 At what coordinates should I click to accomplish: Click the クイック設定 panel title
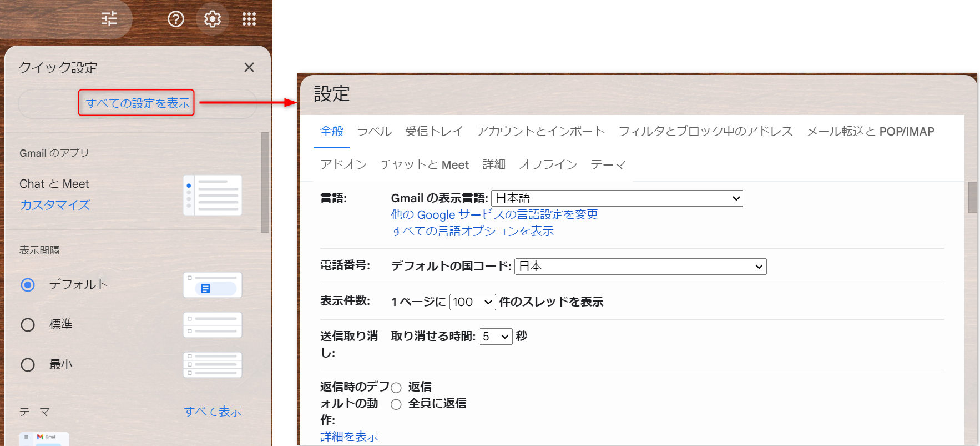tap(58, 68)
